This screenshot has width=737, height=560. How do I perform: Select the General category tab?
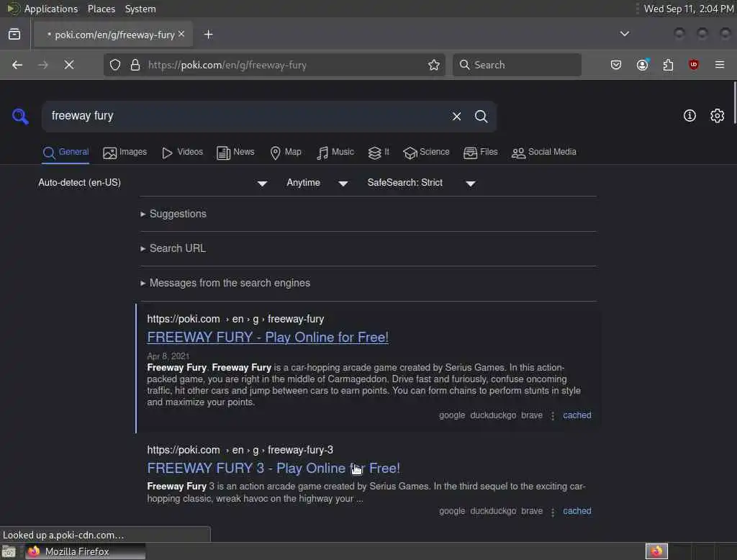pyautogui.click(x=65, y=153)
